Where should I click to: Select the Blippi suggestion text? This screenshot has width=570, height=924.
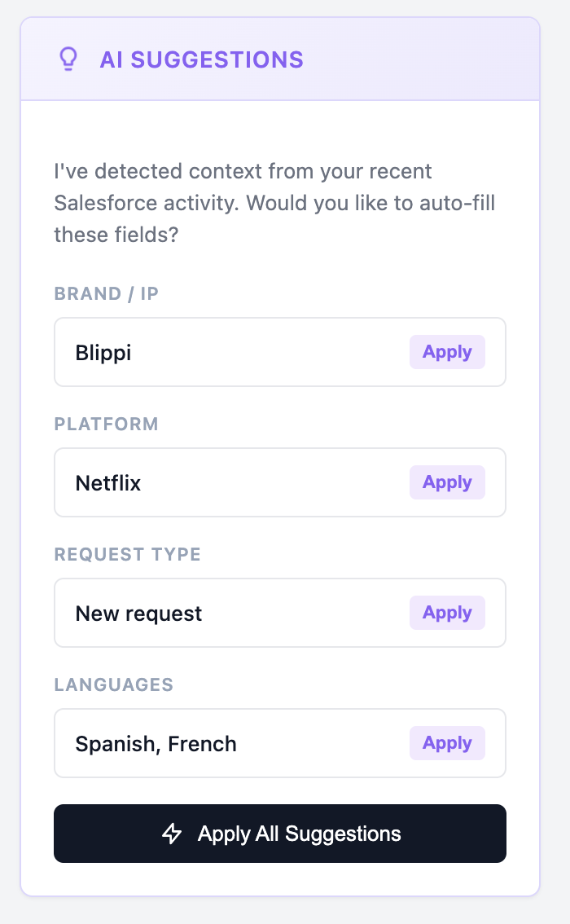[x=103, y=353]
